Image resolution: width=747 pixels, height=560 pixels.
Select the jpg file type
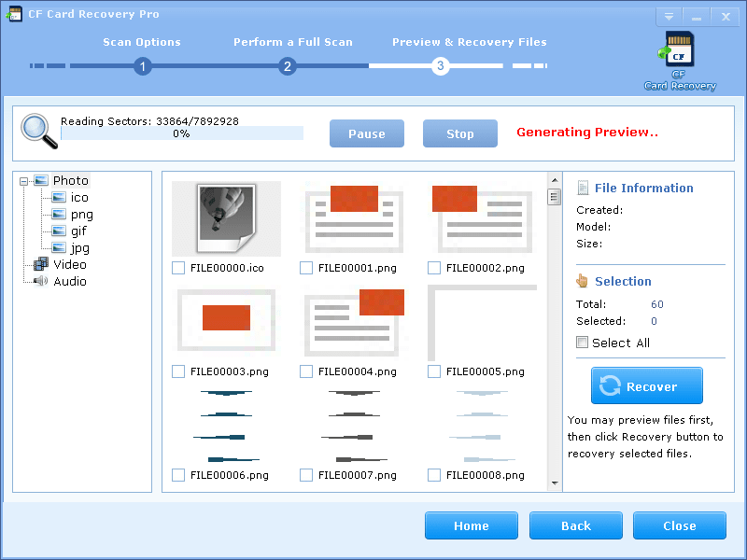80,248
